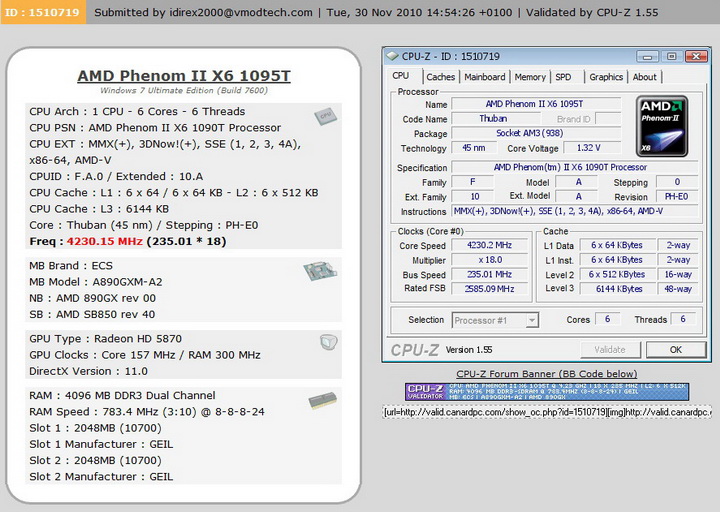
Task: Click the CPU-Z Validator banner image
Action: coord(547,392)
